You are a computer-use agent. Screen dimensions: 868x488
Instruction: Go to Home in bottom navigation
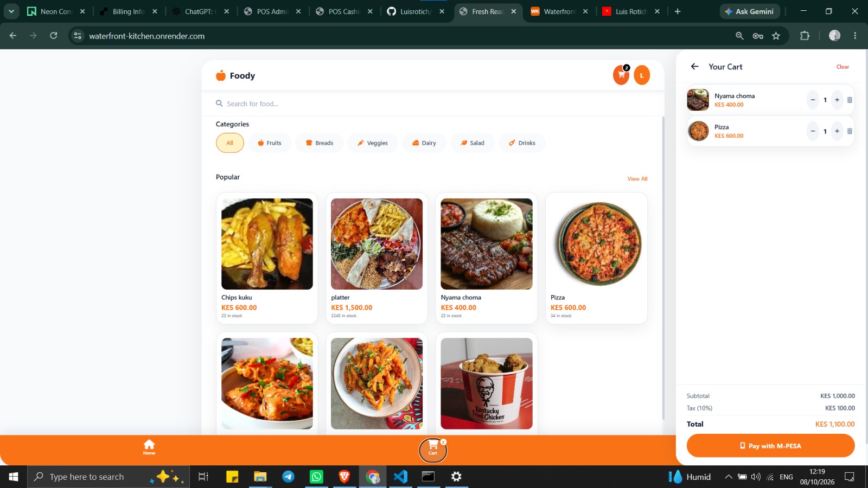149,447
